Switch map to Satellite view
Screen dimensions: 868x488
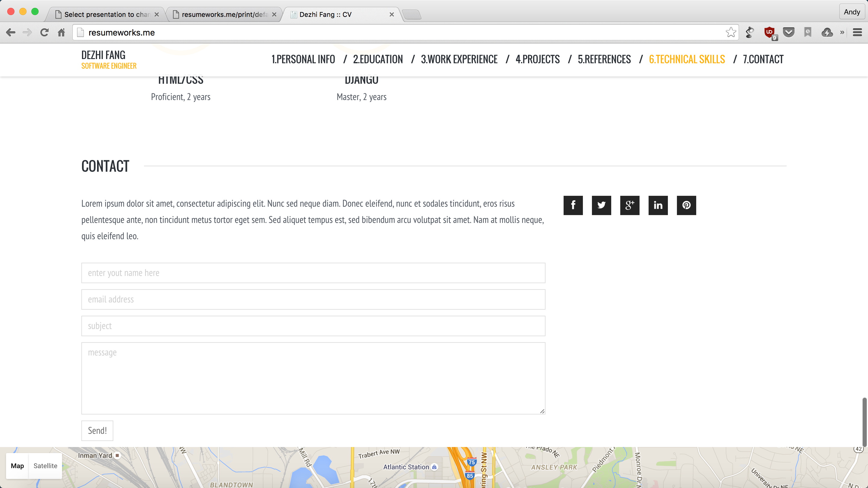pos(45,466)
